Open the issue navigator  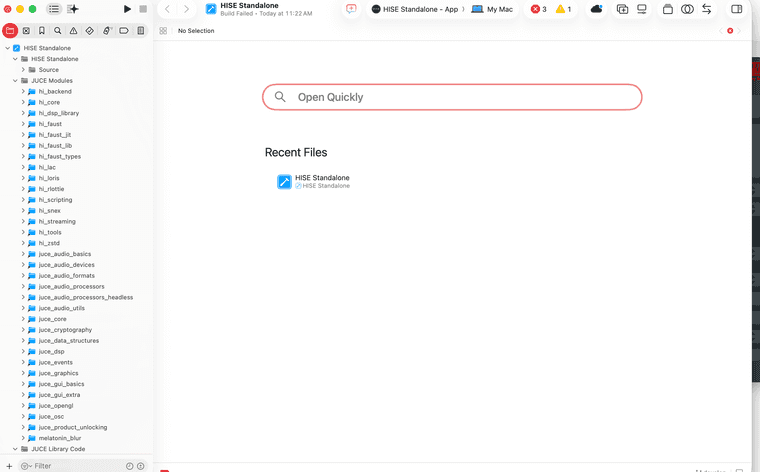tap(73, 31)
